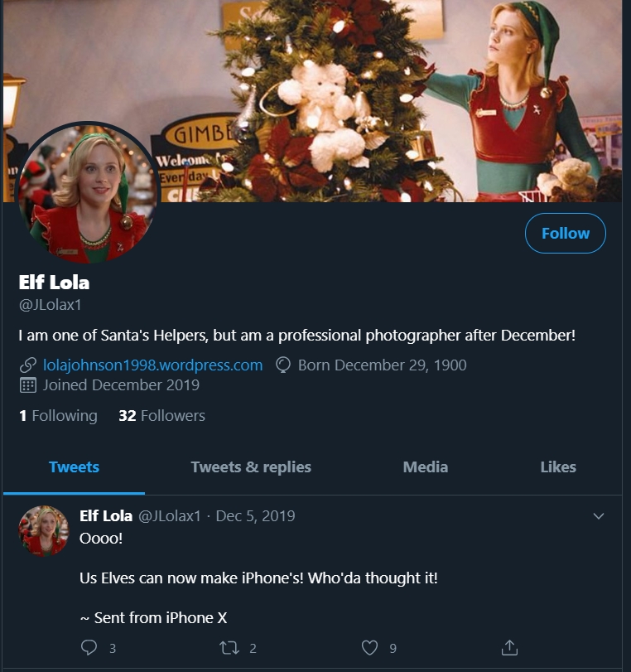Share the tweet via share icon
Viewport: 631px width, 672px height.
coord(510,648)
